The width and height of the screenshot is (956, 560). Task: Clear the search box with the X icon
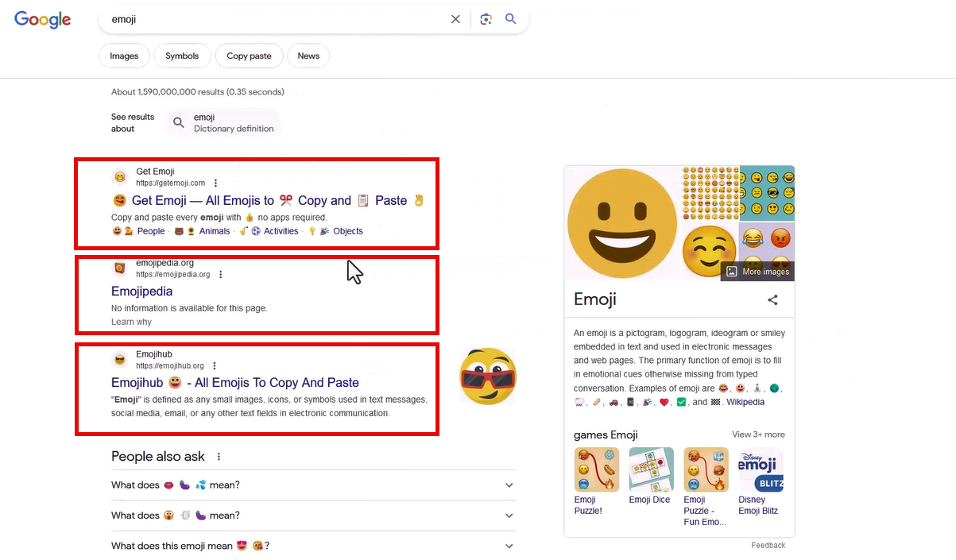(x=455, y=19)
